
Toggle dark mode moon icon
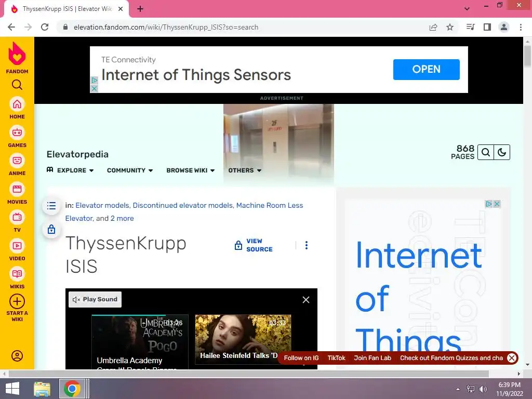point(502,152)
